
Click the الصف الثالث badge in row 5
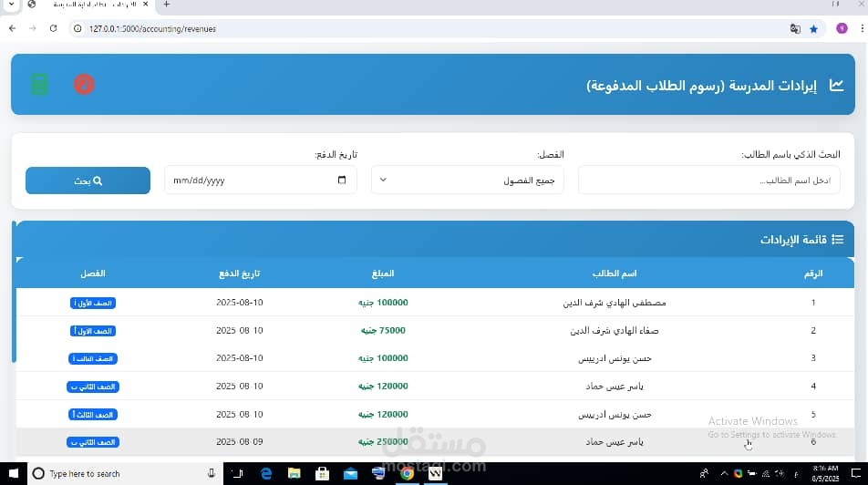[x=93, y=414]
